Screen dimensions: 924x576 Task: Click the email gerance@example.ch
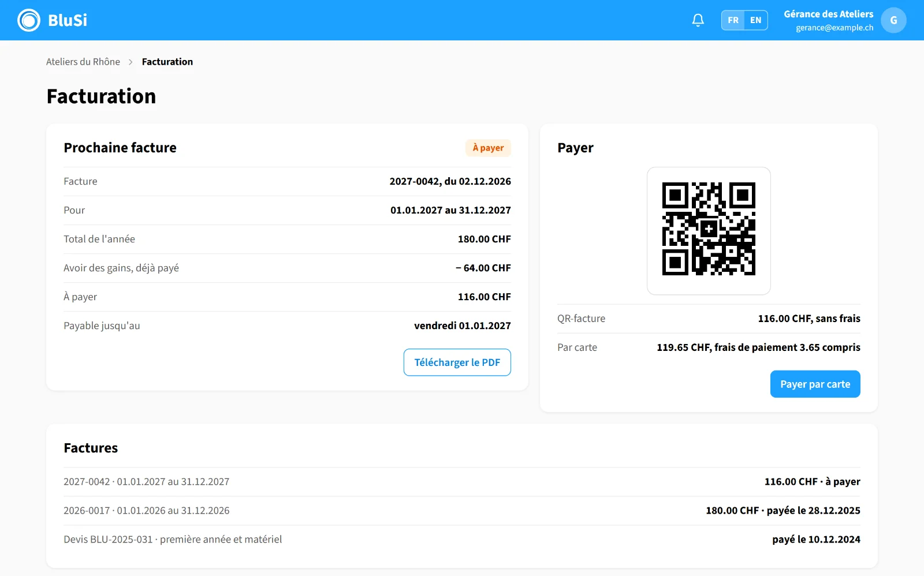[834, 28]
